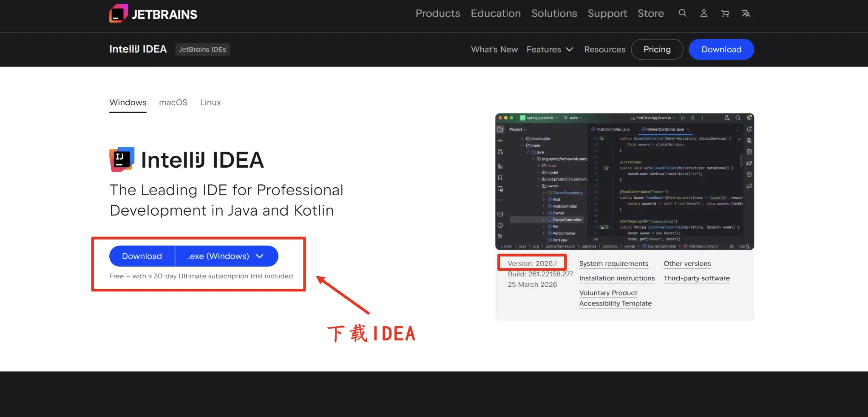This screenshot has height=417, width=868.
Task: Open the language selector icon
Action: coord(746,14)
